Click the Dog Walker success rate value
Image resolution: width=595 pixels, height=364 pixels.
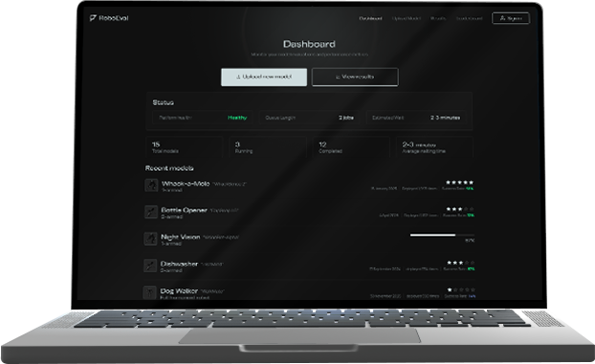coord(472,296)
